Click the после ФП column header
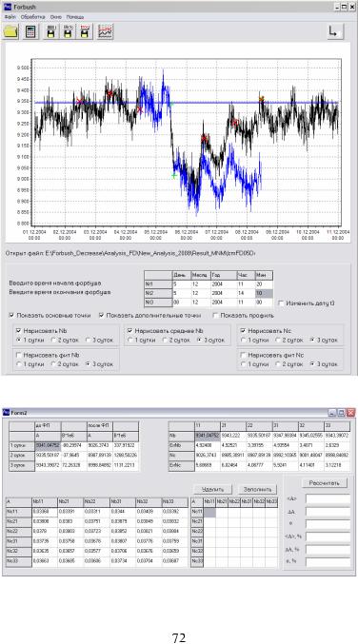The image size is (358, 644). click(100, 425)
